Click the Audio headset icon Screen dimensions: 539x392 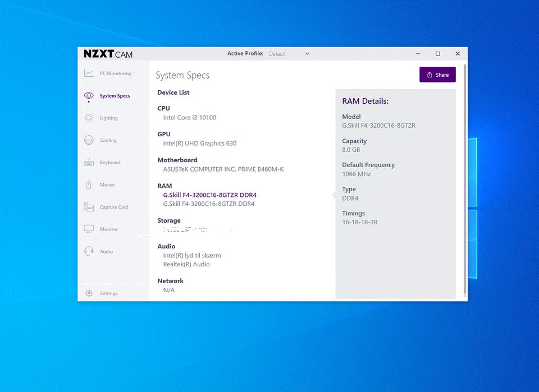(x=89, y=251)
